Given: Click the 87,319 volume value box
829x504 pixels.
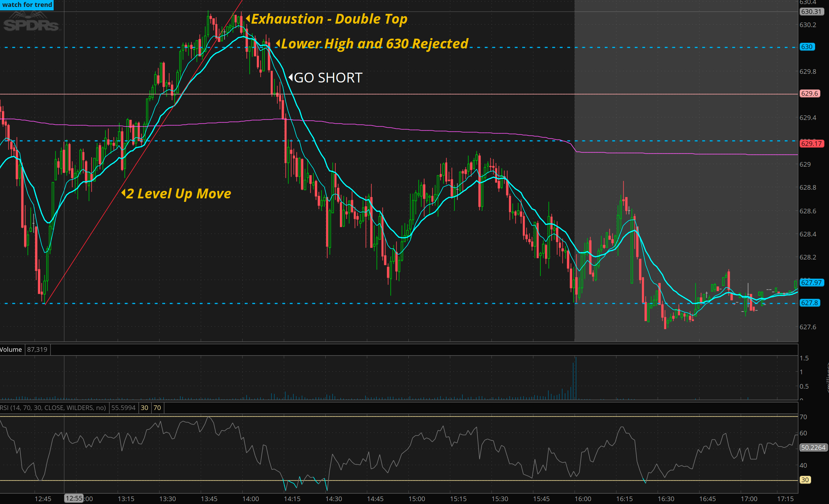Looking at the screenshot, I should 37,349.
